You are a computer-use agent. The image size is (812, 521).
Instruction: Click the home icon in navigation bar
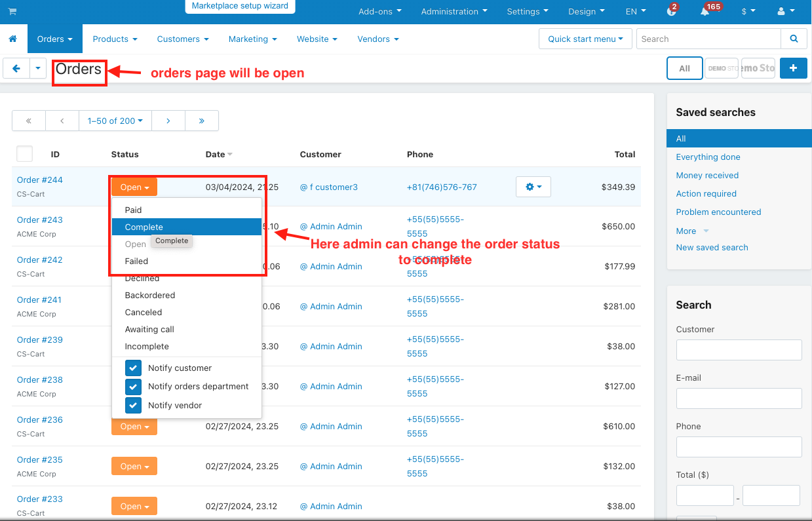pyautogui.click(x=13, y=39)
